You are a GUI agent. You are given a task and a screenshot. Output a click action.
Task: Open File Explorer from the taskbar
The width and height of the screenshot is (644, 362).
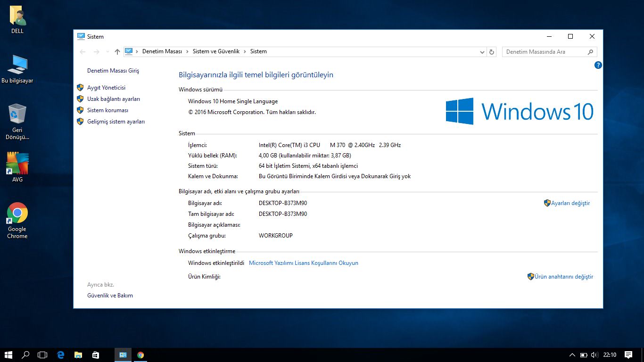[78, 355]
